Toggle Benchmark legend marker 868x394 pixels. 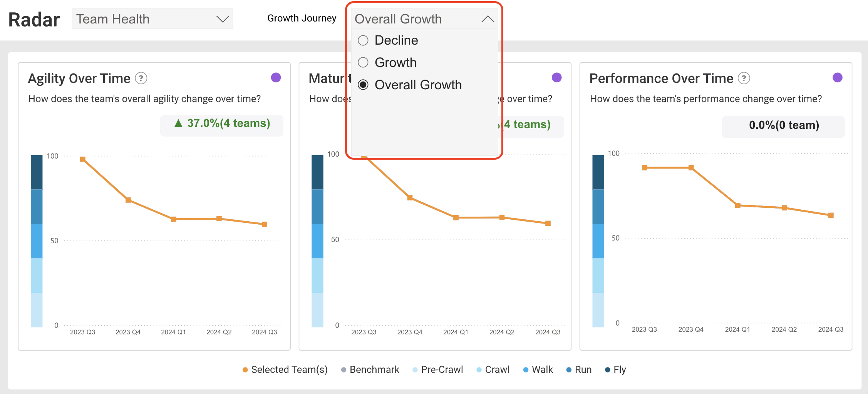(344, 370)
